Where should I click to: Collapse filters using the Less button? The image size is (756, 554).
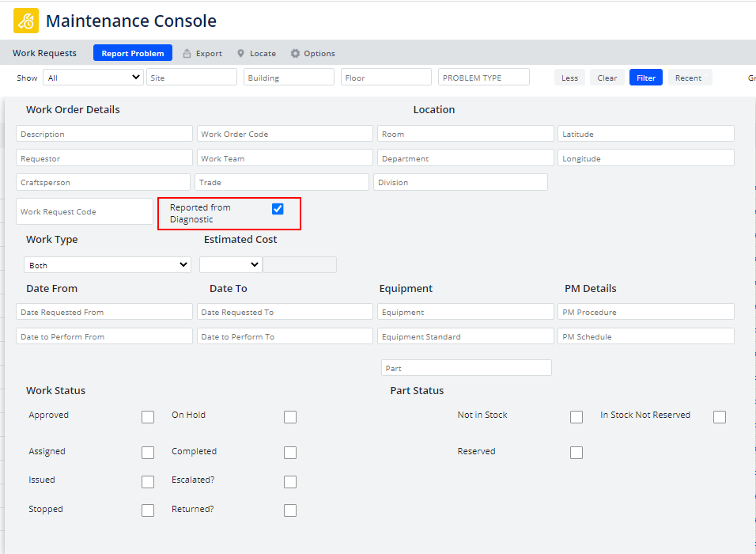point(569,78)
